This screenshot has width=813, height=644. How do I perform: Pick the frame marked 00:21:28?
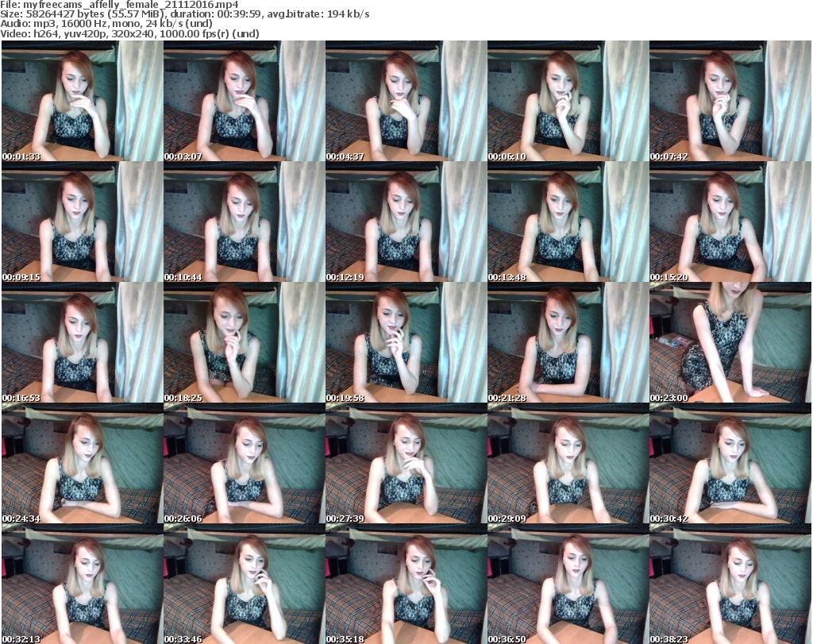[x=568, y=343]
